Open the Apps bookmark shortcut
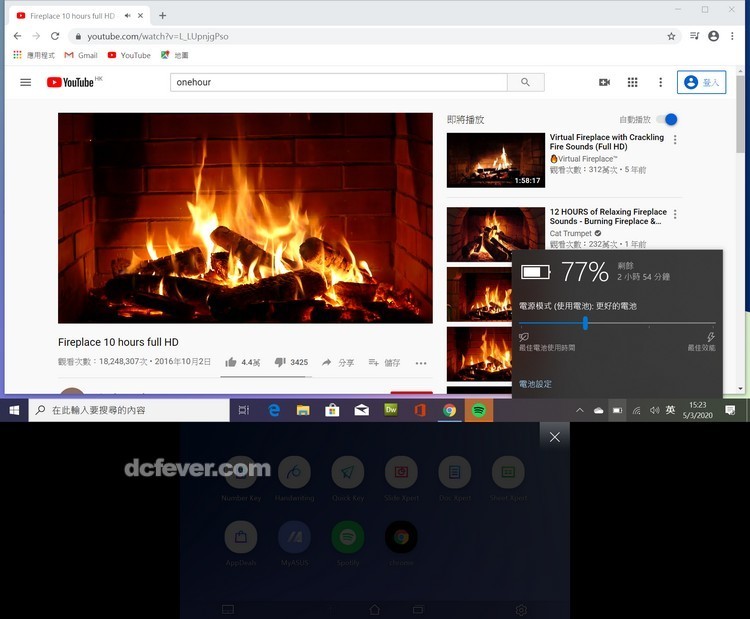Image resolution: width=750 pixels, height=619 pixels. tap(33, 55)
